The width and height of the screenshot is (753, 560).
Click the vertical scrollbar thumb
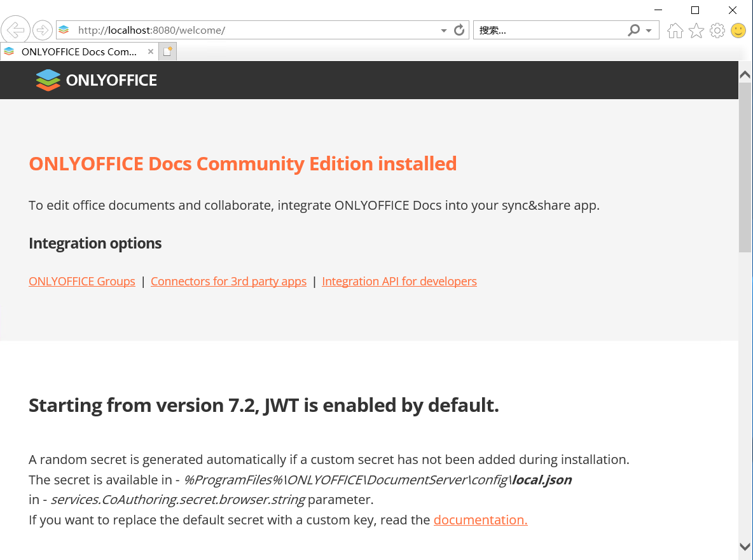pos(745,167)
